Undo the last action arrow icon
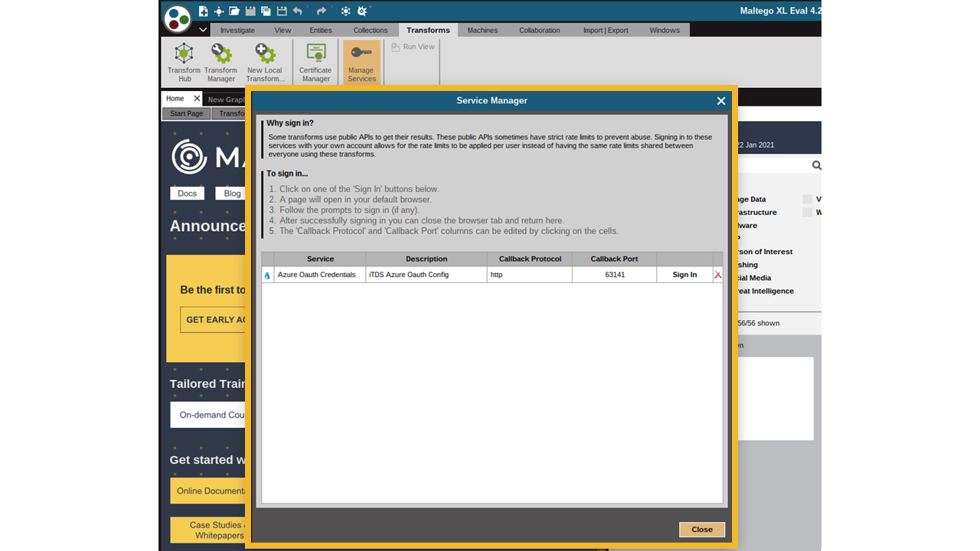This screenshot has width=980, height=551. (298, 11)
